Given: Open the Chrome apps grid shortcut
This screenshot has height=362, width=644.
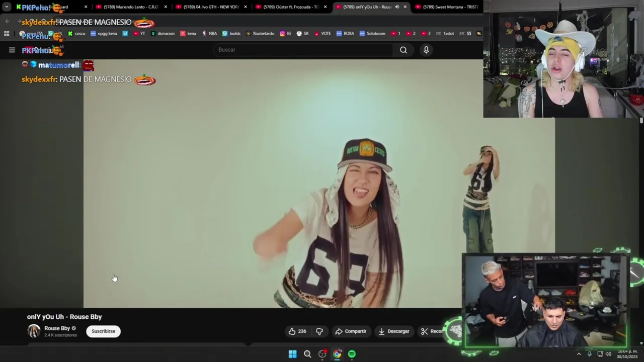Looking at the screenshot, I should tap(7, 34).
